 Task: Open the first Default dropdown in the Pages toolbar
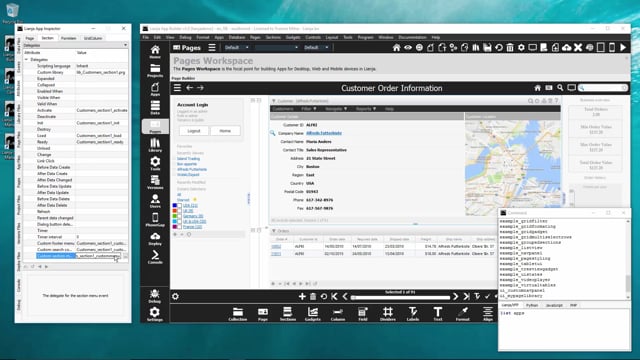click(236, 48)
